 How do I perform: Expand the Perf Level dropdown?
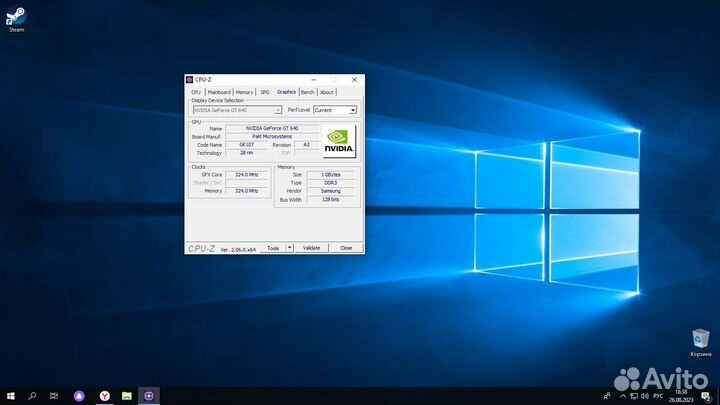coord(352,110)
